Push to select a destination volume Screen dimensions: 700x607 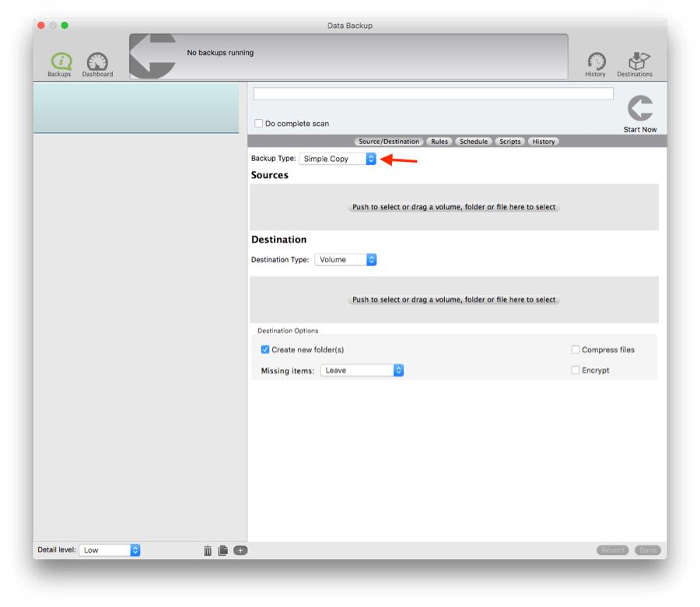tap(455, 300)
